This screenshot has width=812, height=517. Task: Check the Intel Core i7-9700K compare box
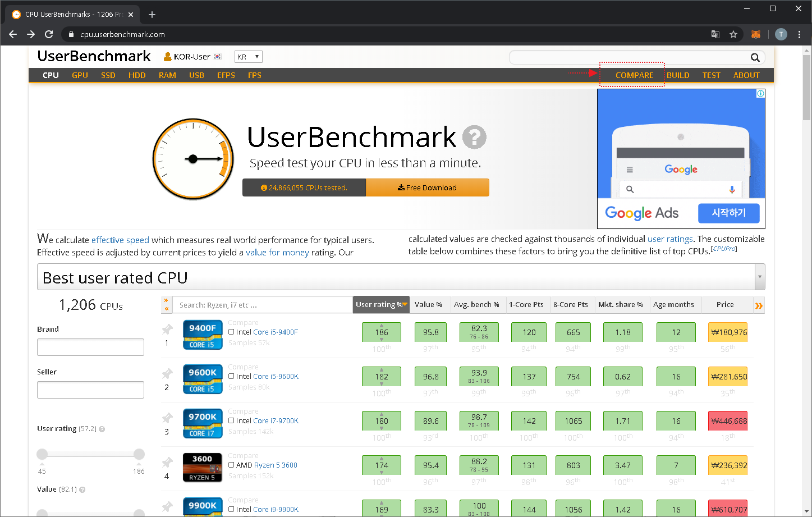click(231, 420)
